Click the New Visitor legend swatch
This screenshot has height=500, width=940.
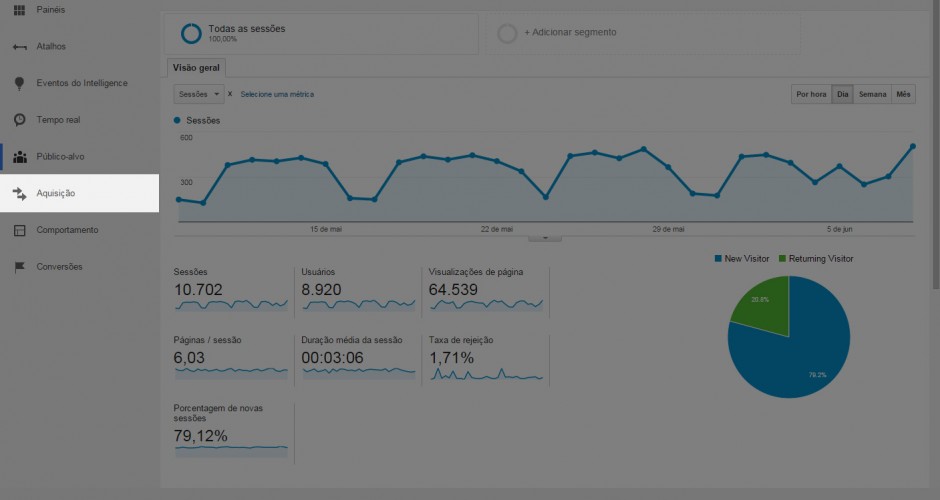[718, 258]
